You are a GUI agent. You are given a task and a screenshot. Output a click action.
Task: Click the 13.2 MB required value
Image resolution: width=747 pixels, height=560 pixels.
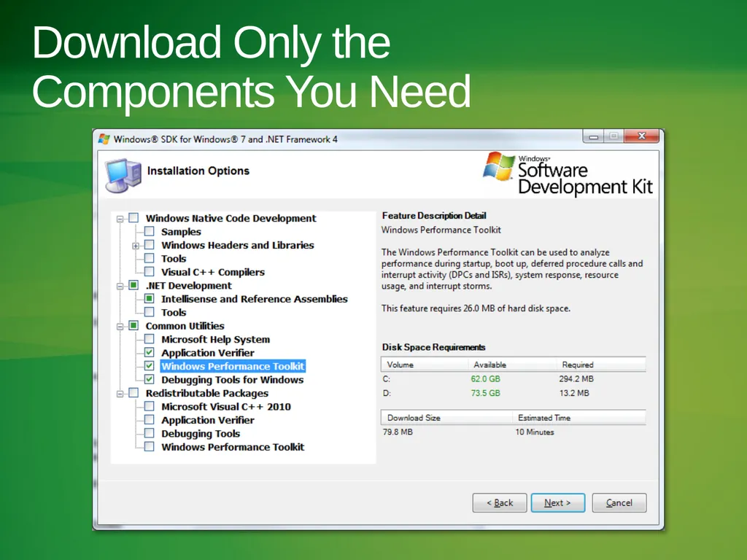point(574,393)
